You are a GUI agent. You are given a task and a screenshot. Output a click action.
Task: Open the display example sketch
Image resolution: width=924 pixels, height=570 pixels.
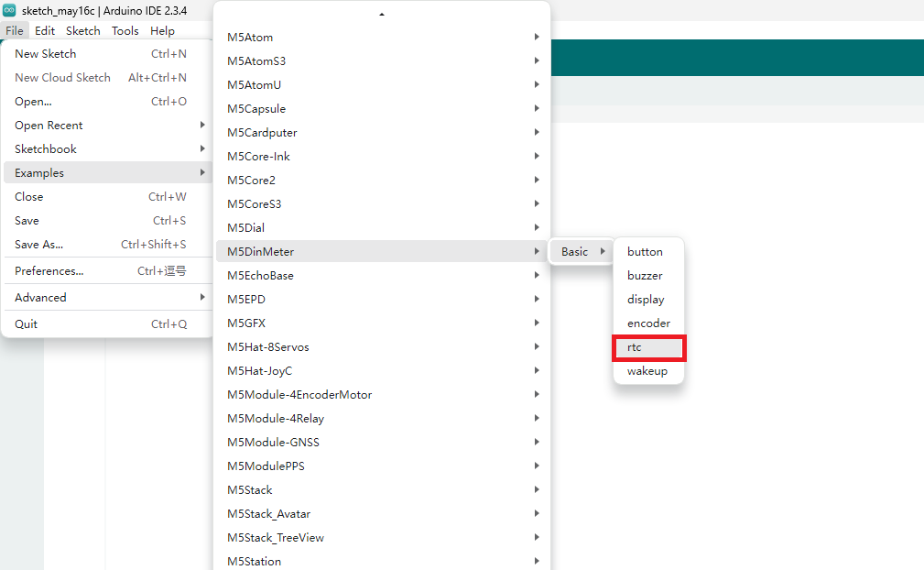pyautogui.click(x=648, y=299)
